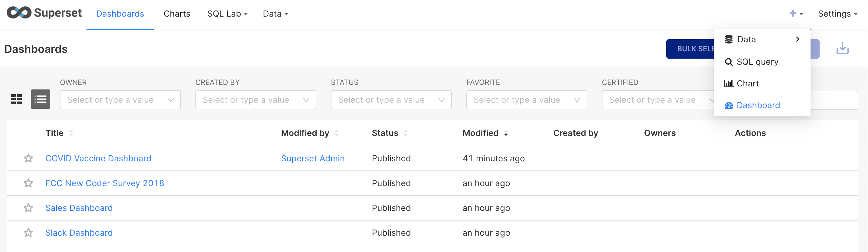Click the Created by column header
This screenshot has width=868, height=252.
coord(576,133)
